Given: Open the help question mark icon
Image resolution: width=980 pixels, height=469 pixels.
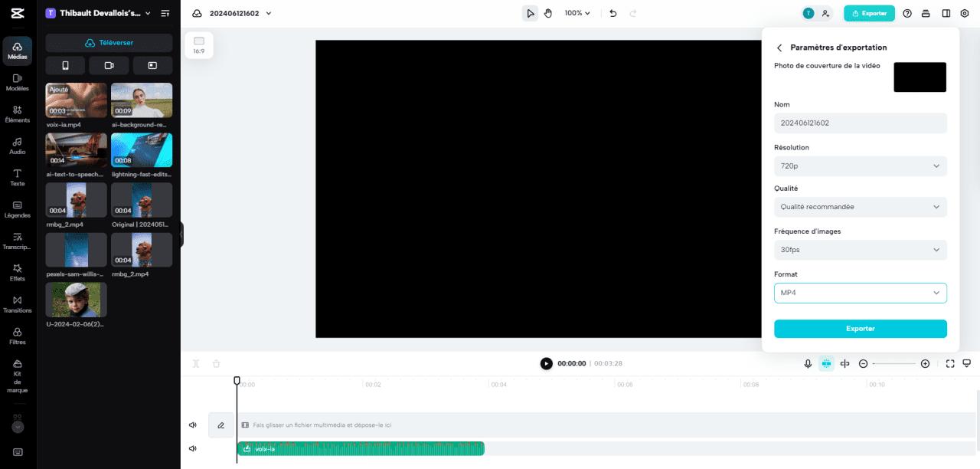Looking at the screenshot, I should [x=907, y=13].
